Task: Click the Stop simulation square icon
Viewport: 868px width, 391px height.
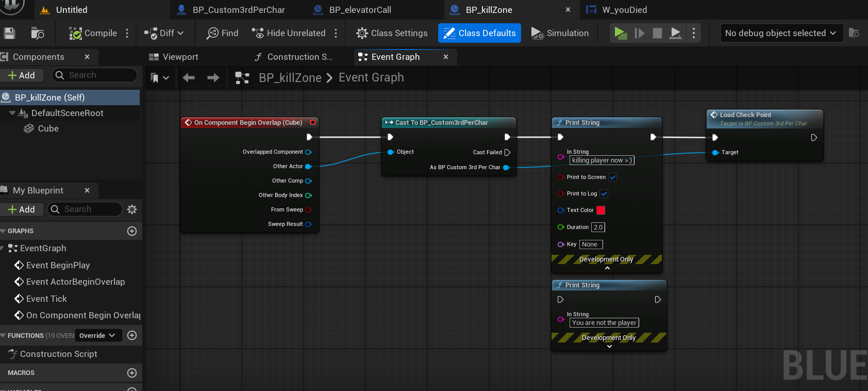Action: click(x=657, y=34)
